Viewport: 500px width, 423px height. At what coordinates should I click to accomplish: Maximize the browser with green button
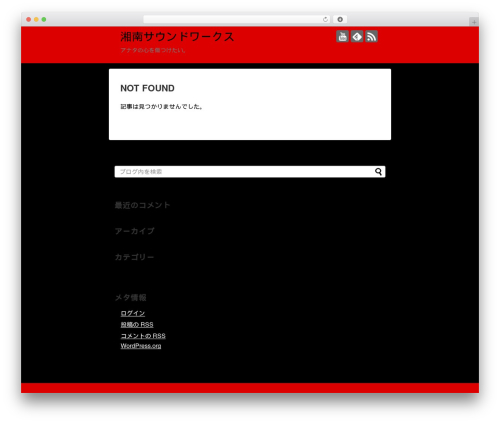[x=44, y=19]
